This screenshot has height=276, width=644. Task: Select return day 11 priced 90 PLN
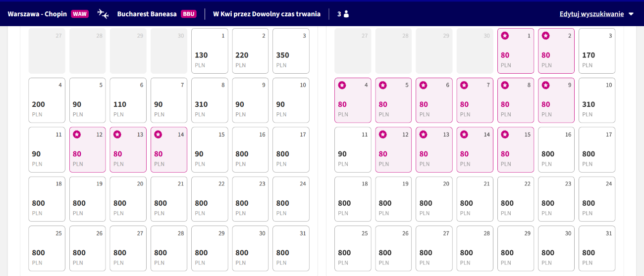click(353, 150)
